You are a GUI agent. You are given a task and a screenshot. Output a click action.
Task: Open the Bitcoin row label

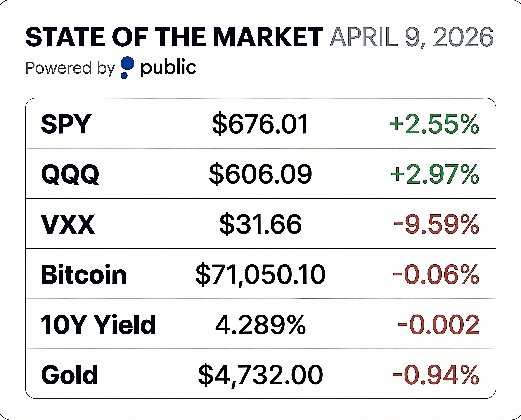pos(84,274)
